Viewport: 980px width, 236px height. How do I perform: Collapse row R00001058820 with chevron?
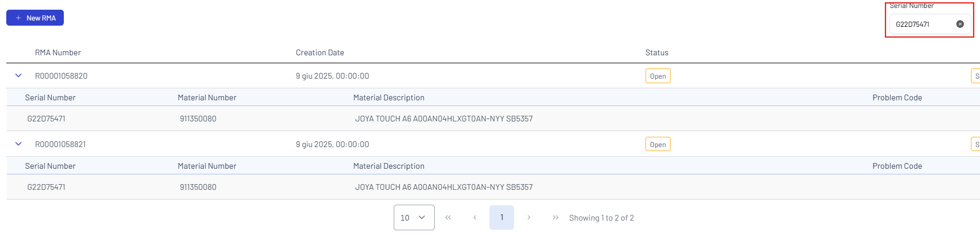[18, 75]
